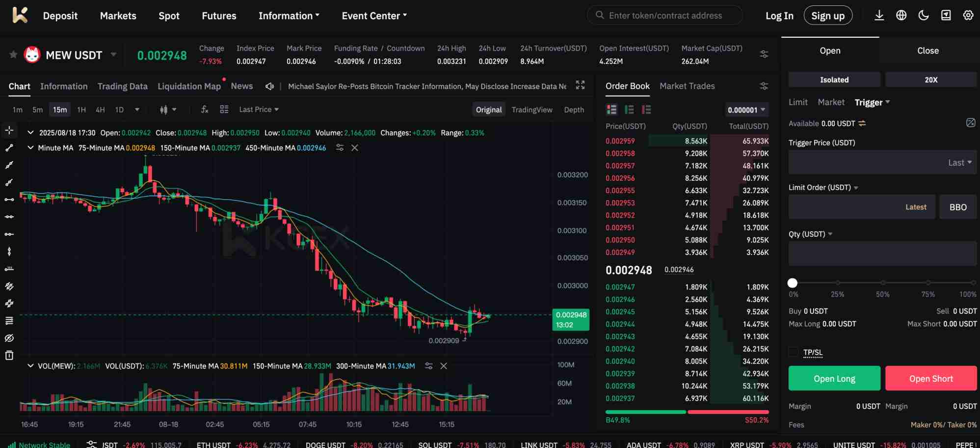This screenshot has width=980, height=448.
Task: Select the crosshair cursor tool on chart sidebar
Action: (9, 130)
